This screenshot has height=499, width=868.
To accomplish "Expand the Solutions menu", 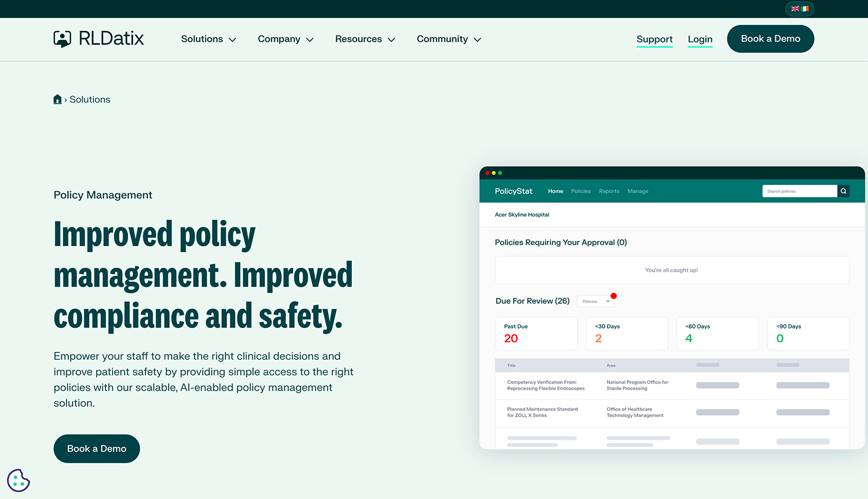I will click(x=208, y=39).
